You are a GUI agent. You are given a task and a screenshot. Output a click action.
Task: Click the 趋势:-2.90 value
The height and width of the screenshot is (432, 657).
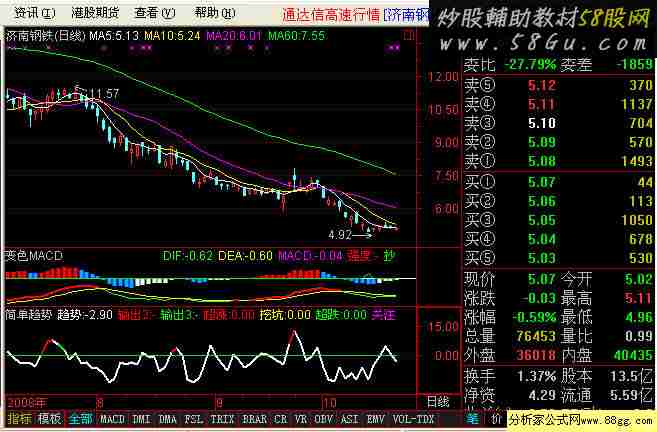click(84, 315)
